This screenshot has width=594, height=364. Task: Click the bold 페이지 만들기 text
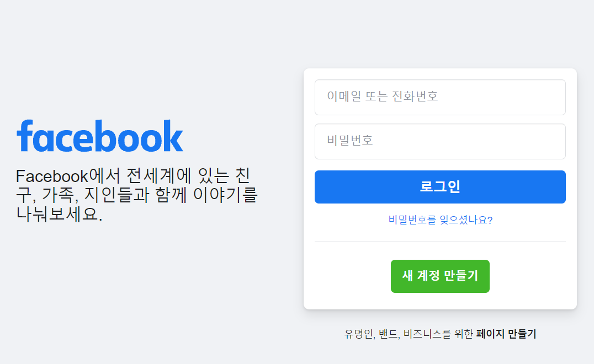tap(506, 334)
